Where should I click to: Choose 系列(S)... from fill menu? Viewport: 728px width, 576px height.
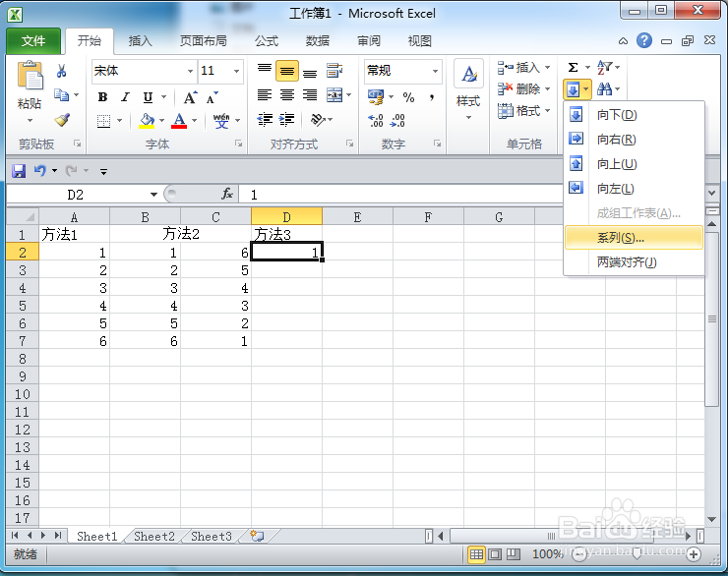(634, 238)
